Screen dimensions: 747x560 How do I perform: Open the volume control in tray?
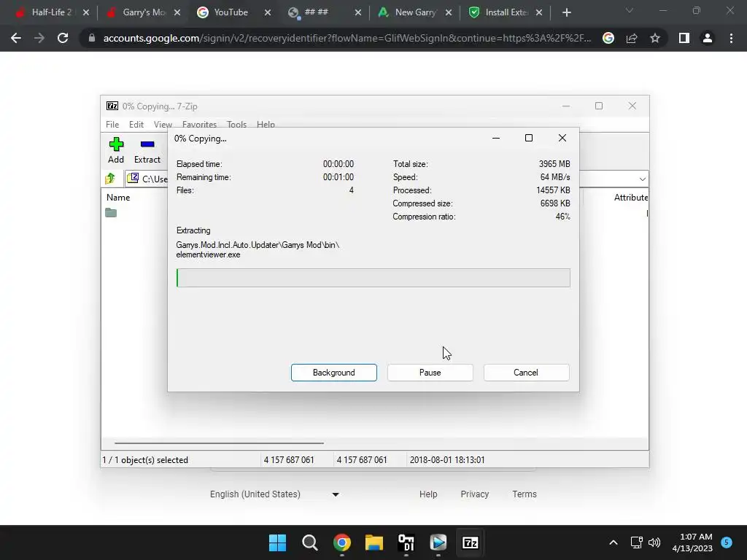point(654,542)
